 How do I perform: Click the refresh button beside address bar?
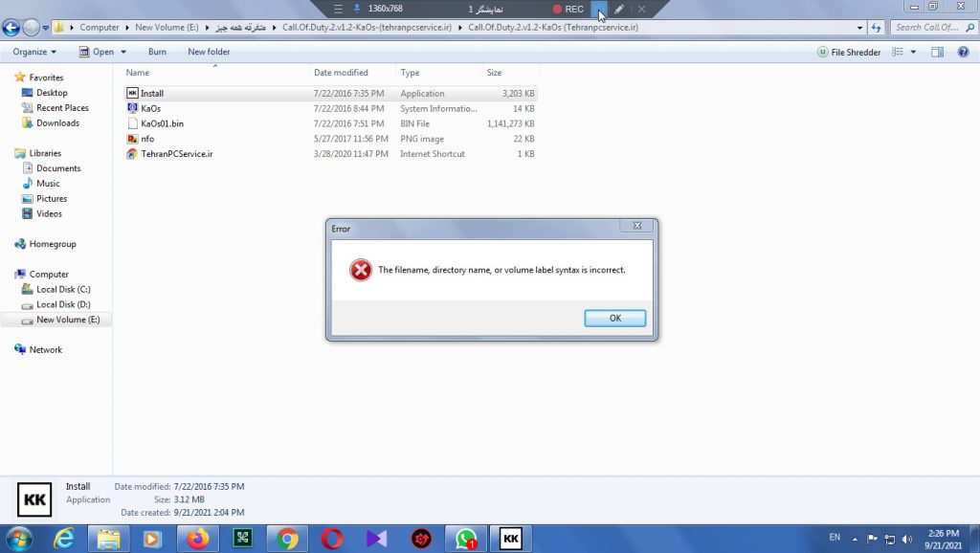(x=876, y=28)
